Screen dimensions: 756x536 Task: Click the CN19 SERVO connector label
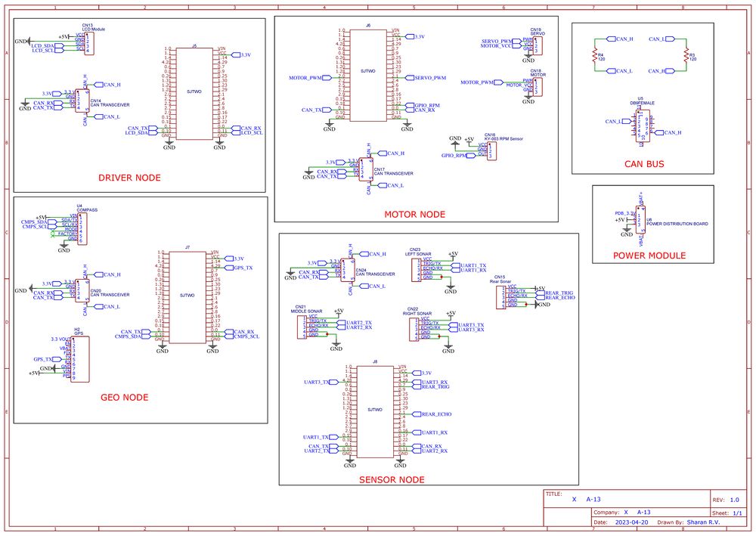point(537,32)
